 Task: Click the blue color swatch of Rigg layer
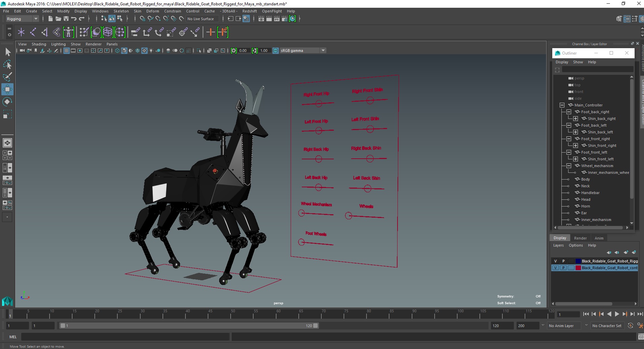pyautogui.click(x=578, y=261)
